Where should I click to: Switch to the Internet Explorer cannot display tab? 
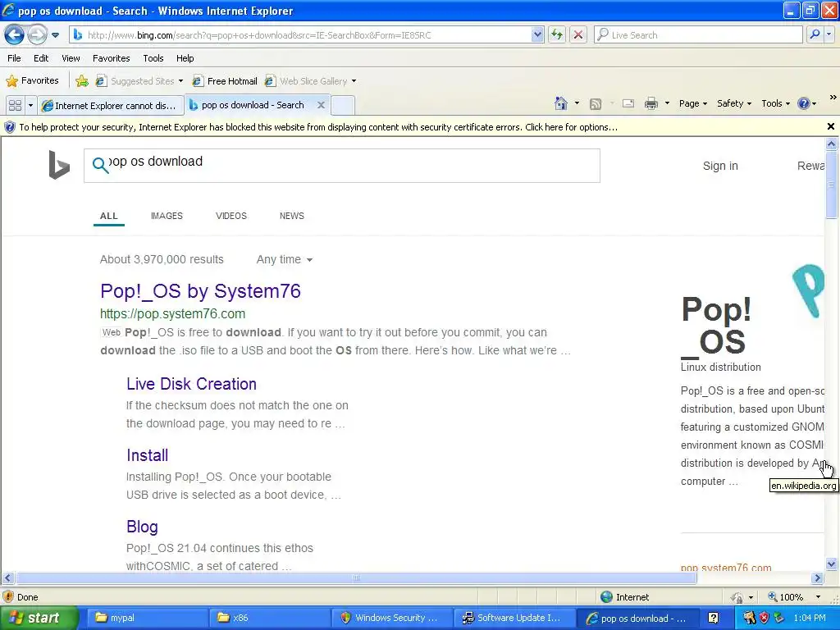pyautogui.click(x=111, y=106)
